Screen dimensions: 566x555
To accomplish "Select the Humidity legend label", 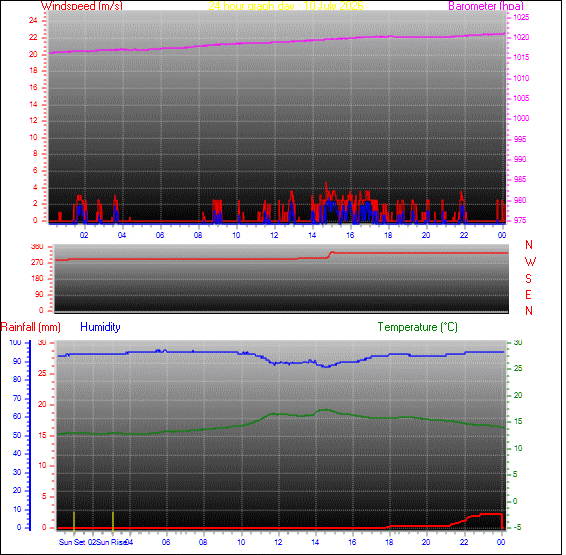I will point(100,327).
